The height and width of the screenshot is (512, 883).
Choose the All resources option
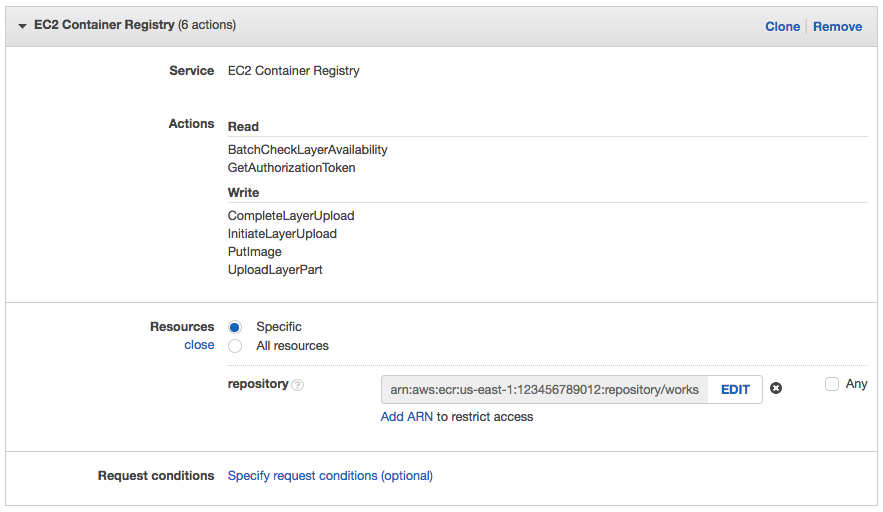(235, 346)
